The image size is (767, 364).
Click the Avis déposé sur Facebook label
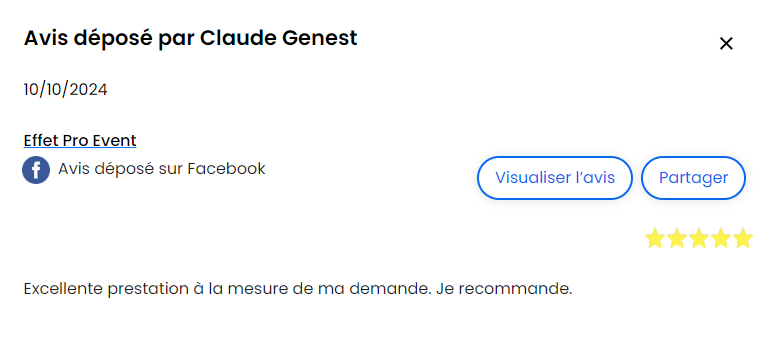161,169
